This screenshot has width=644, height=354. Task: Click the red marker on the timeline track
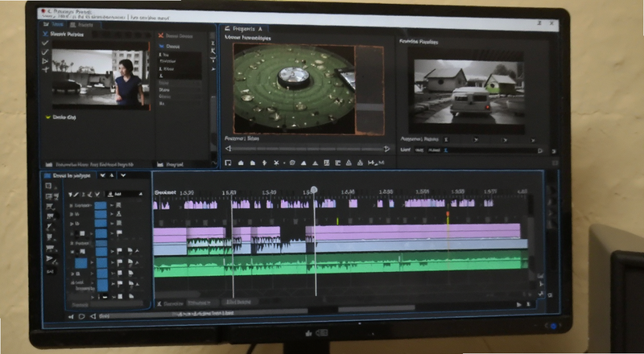tap(448, 214)
